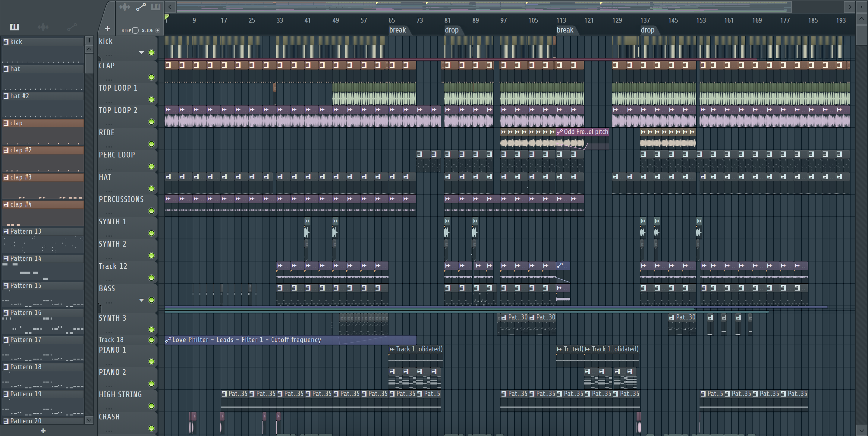Click the picker scroll-up arrow

pyautogui.click(x=89, y=49)
